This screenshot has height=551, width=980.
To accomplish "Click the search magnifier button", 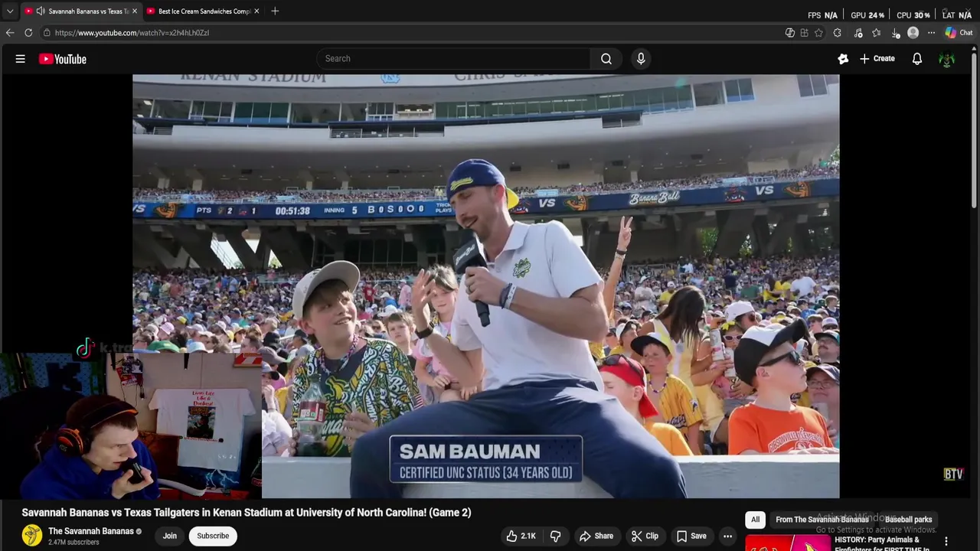I will pos(606,59).
